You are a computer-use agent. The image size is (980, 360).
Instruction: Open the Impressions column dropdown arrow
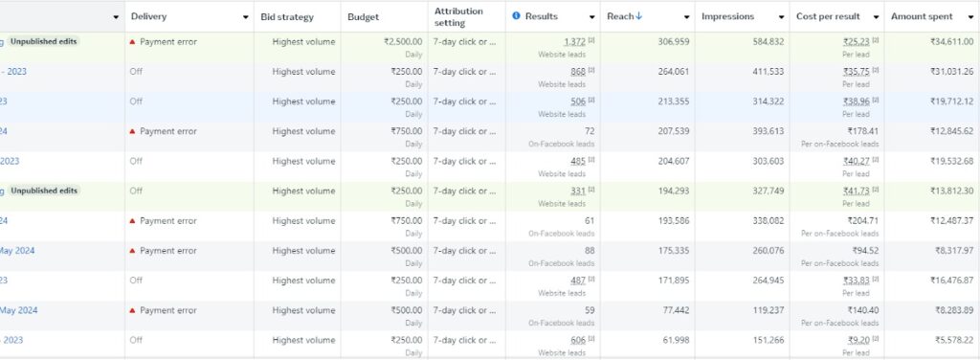(781, 17)
